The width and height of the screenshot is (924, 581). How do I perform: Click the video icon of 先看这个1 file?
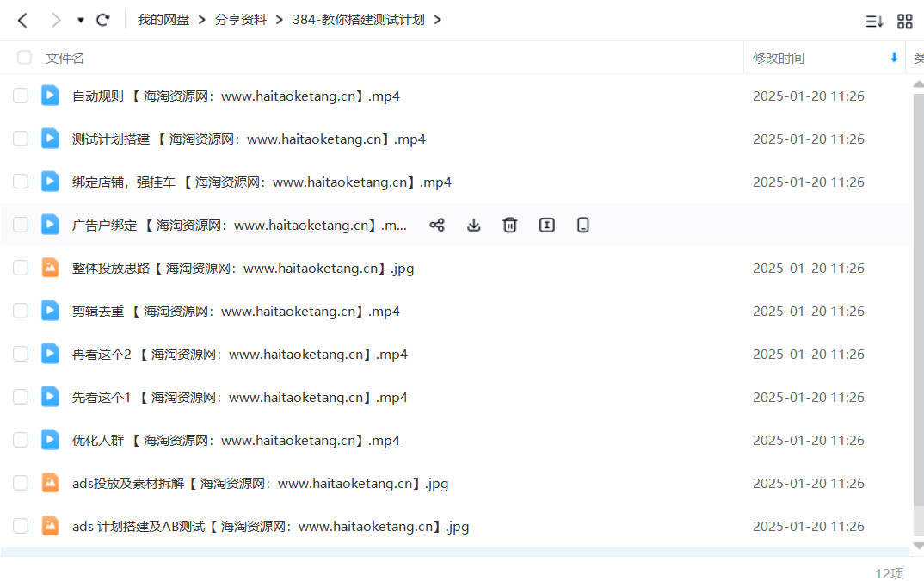coord(50,397)
